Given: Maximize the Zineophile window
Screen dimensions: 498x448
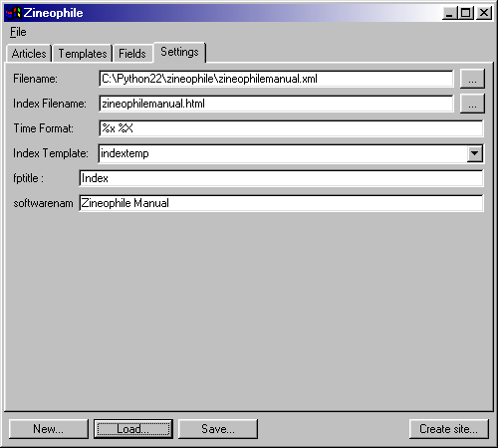Looking at the screenshot, I should point(466,13).
